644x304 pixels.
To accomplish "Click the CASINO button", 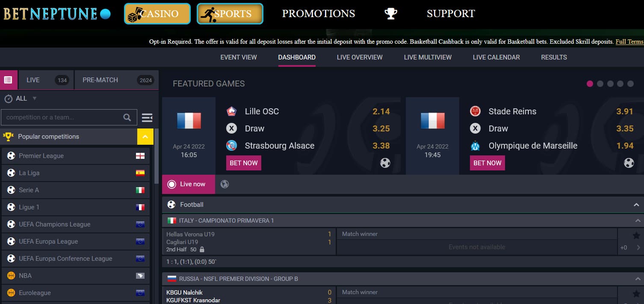I will [157, 14].
